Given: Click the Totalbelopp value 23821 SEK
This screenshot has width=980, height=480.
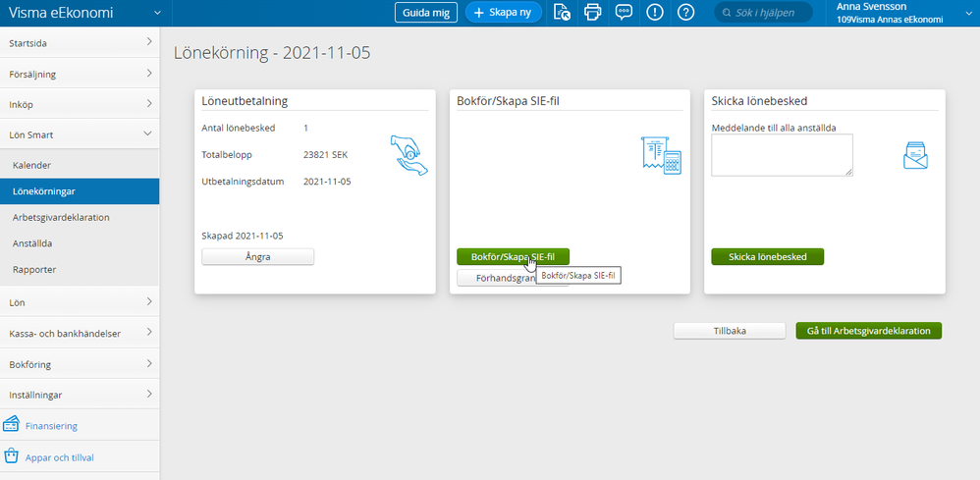Looking at the screenshot, I should click(325, 155).
